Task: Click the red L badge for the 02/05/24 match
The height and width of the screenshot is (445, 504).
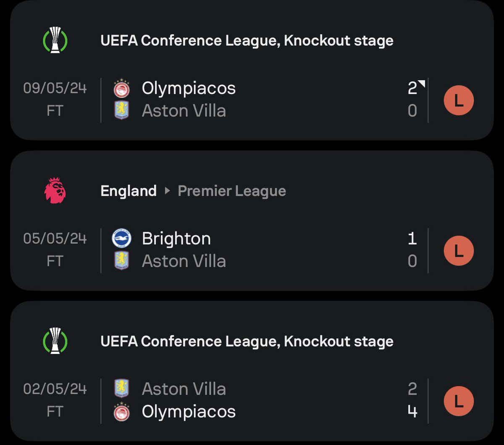Action: click(x=459, y=401)
